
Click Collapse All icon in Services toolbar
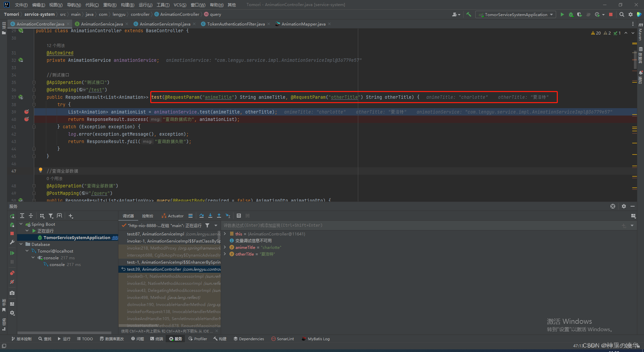click(31, 216)
